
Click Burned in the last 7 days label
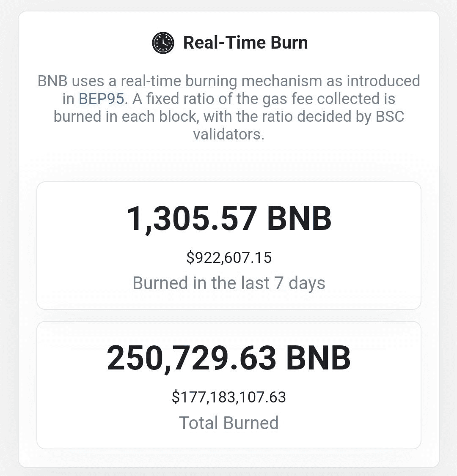pyautogui.click(x=229, y=283)
